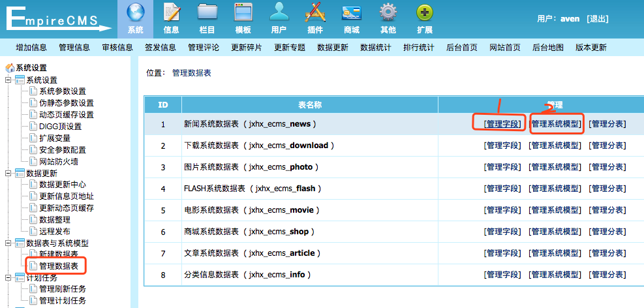
Task: Select 数据统计 from the menu bar
Action: pos(376,48)
